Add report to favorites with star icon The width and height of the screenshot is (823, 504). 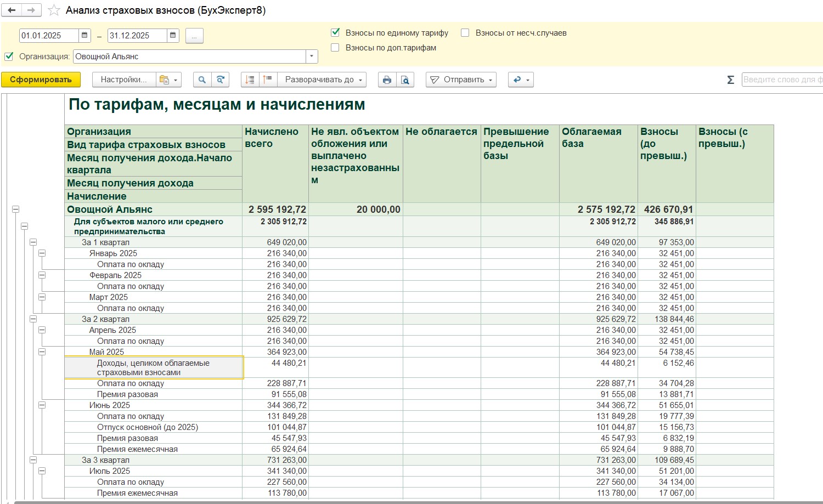point(54,10)
